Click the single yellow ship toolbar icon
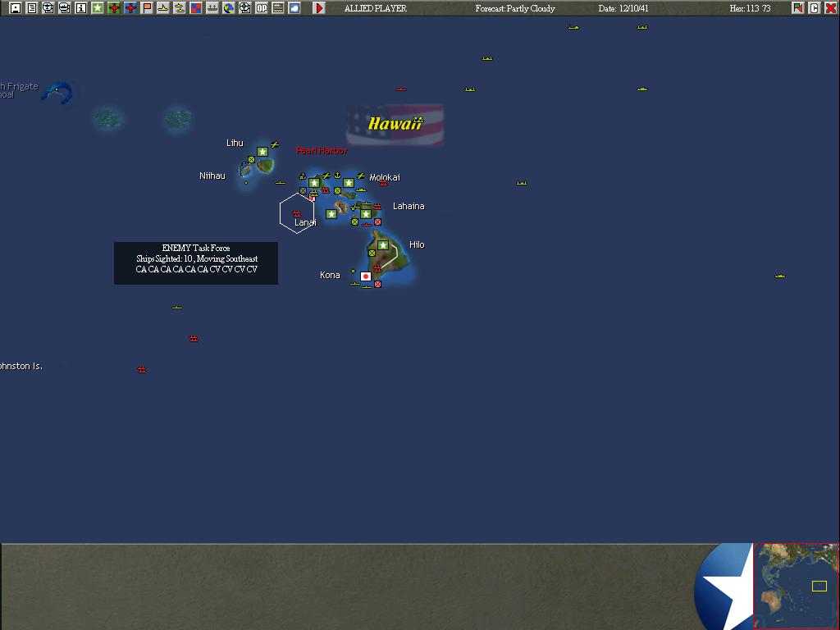840x630 pixels. (x=163, y=8)
